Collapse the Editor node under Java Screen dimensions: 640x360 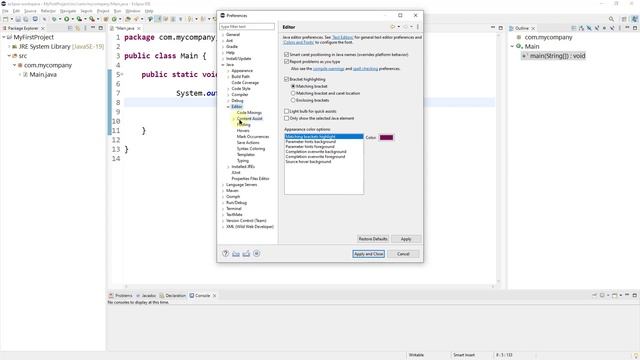(x=228, y=107)
